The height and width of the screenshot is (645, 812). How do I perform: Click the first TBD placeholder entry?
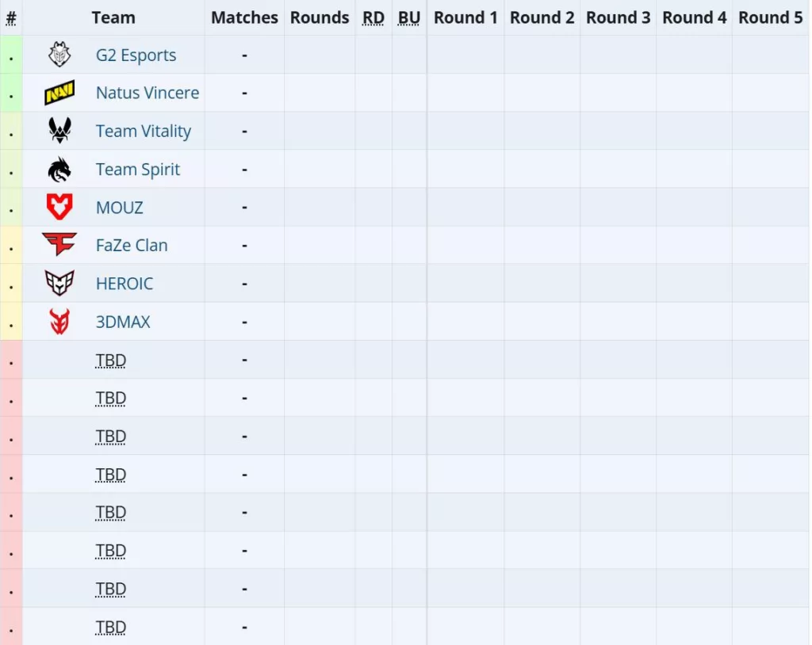pos(111,361)
